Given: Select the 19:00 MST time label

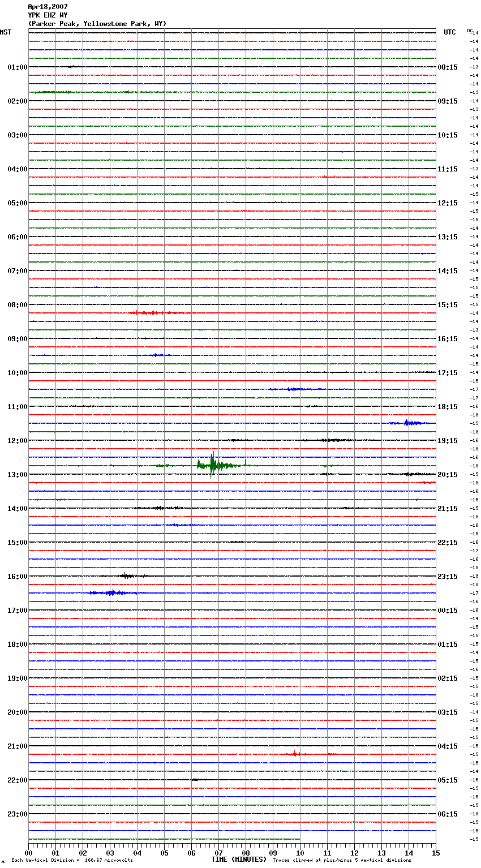Looking at the screenshot, I should coord(17,678).
